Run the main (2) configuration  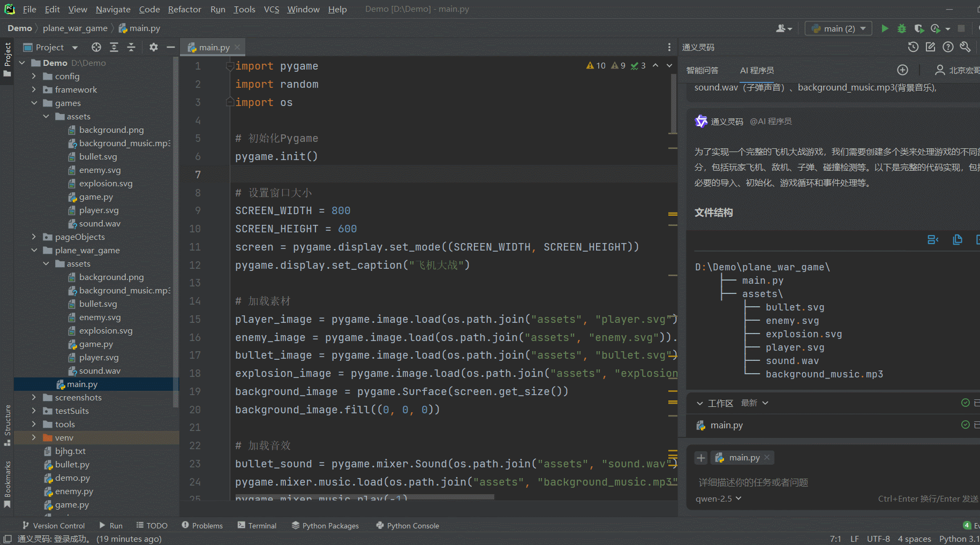[x=885, y=28]
